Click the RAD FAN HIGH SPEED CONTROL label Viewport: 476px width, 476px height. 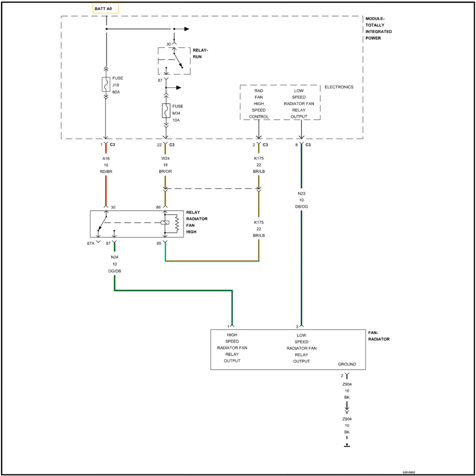pyautogui.click(x=258, y=102)
